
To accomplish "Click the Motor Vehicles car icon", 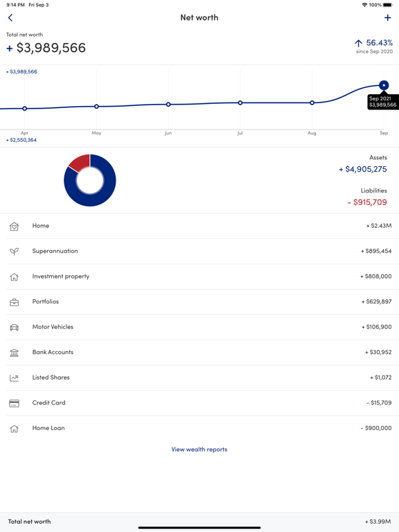I will pyautogui.click(x=15, y=328).
